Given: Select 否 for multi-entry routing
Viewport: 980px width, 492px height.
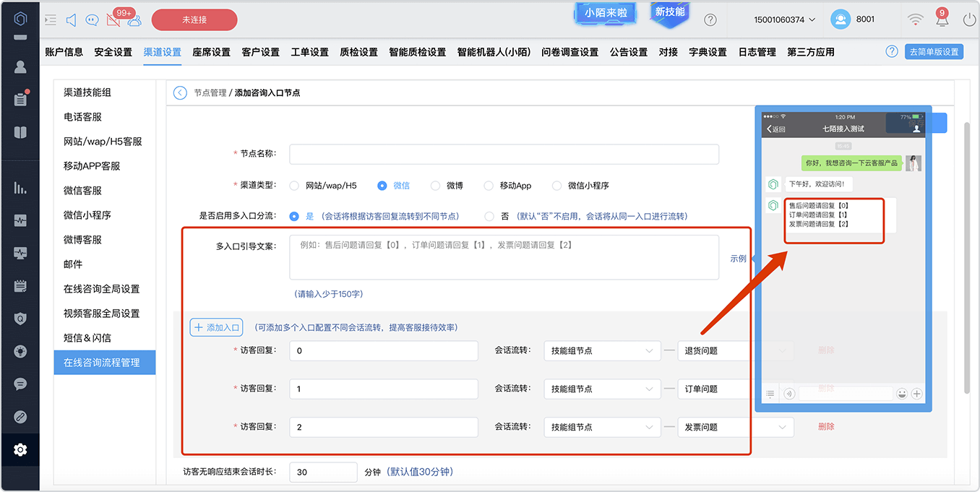Looking at the screenshot, I should 489,216.
